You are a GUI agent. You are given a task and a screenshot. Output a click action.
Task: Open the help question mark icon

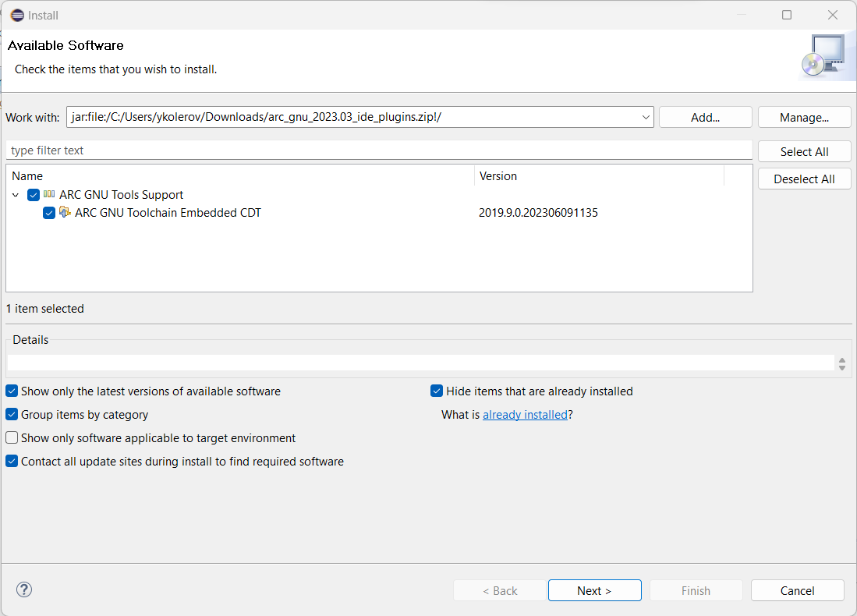point(23,590)
